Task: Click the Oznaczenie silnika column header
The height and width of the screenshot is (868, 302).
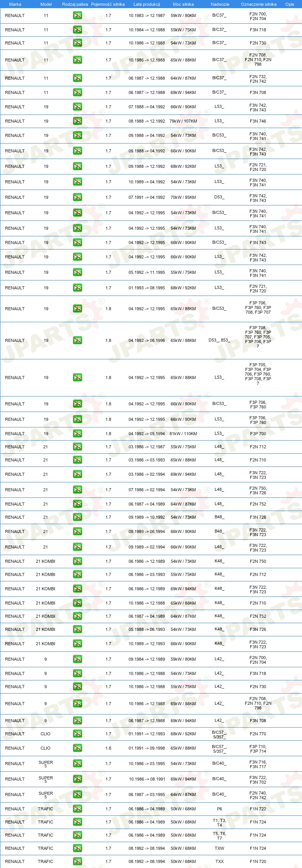Action: (259, 4)
